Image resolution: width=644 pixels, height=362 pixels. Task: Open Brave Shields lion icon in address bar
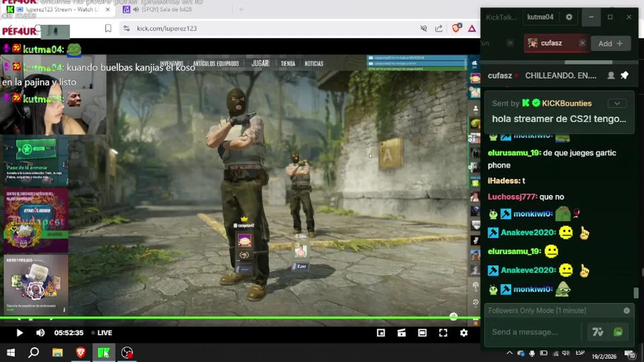456,29
